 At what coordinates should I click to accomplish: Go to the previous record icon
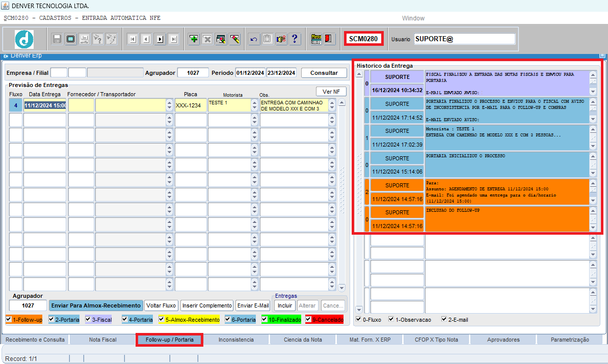(x=146, y=39)
